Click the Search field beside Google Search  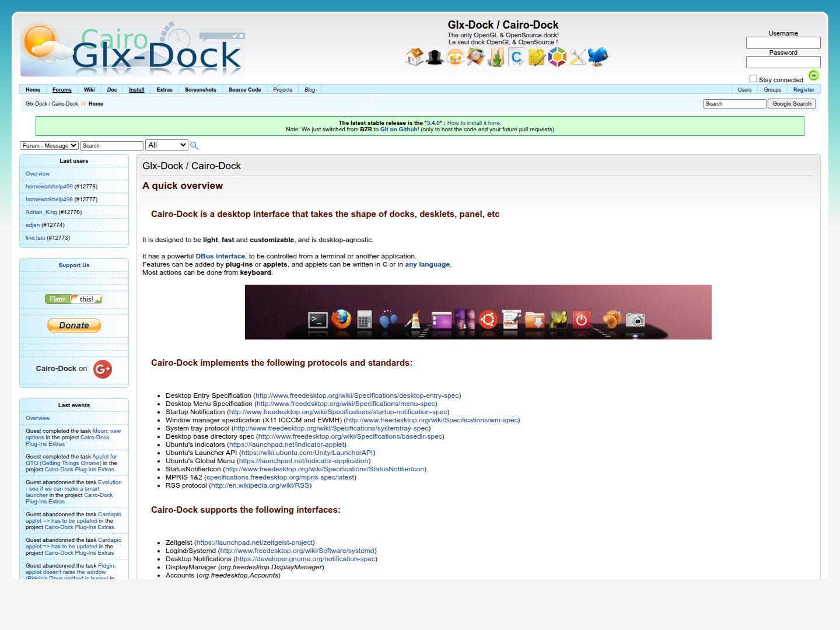[x=735, y=104]
